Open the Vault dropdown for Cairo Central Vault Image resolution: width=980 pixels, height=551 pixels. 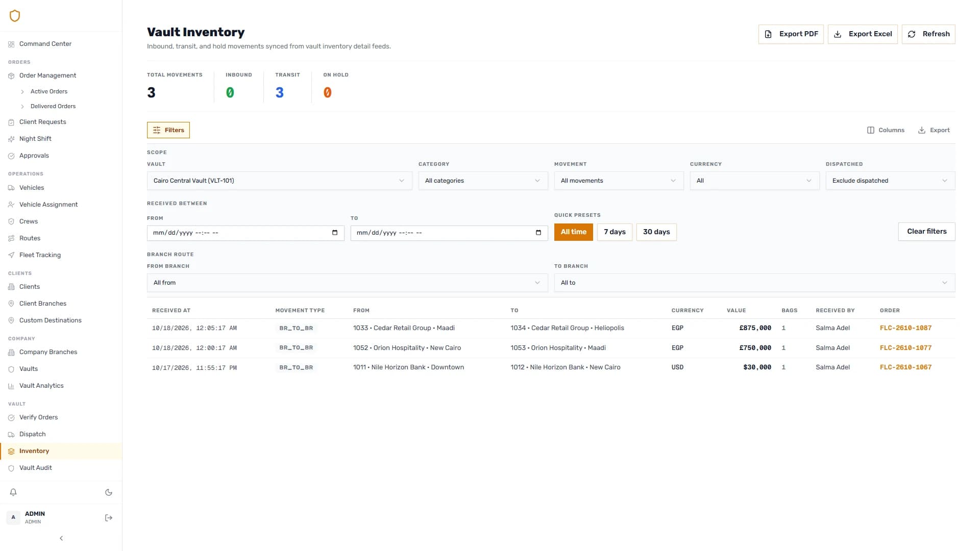pyautogui.click(x=279, y=181)
